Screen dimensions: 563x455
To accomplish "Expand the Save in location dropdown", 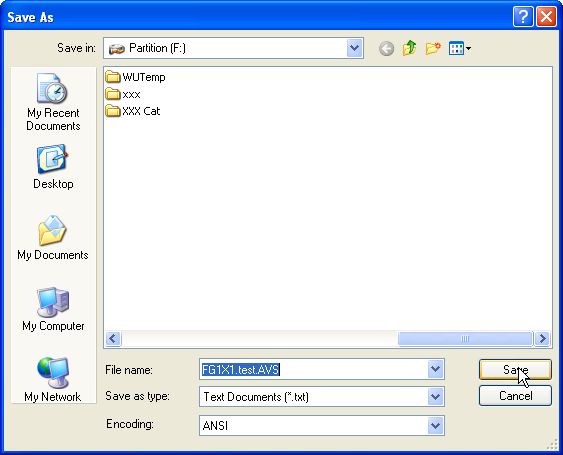I will 355,48.
